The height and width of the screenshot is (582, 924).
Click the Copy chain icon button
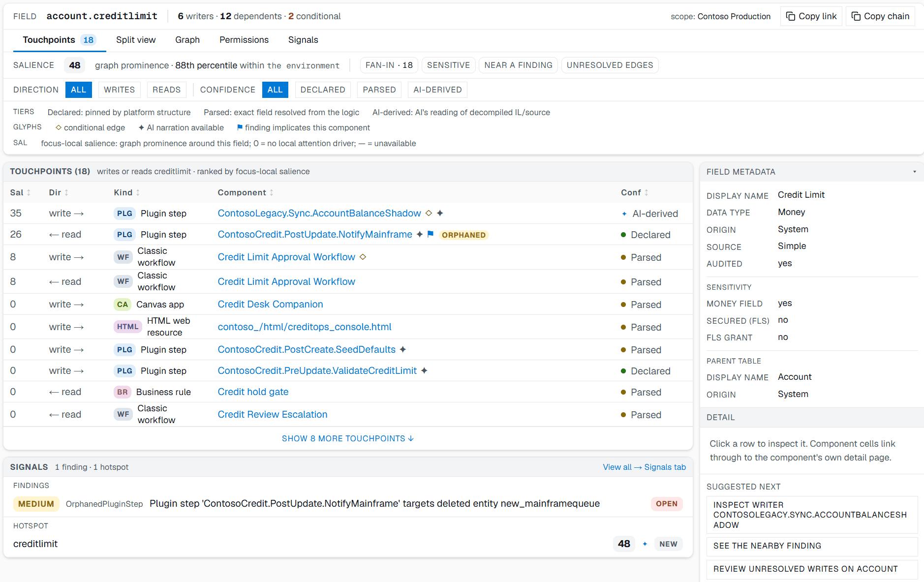[x=880, y=16]
